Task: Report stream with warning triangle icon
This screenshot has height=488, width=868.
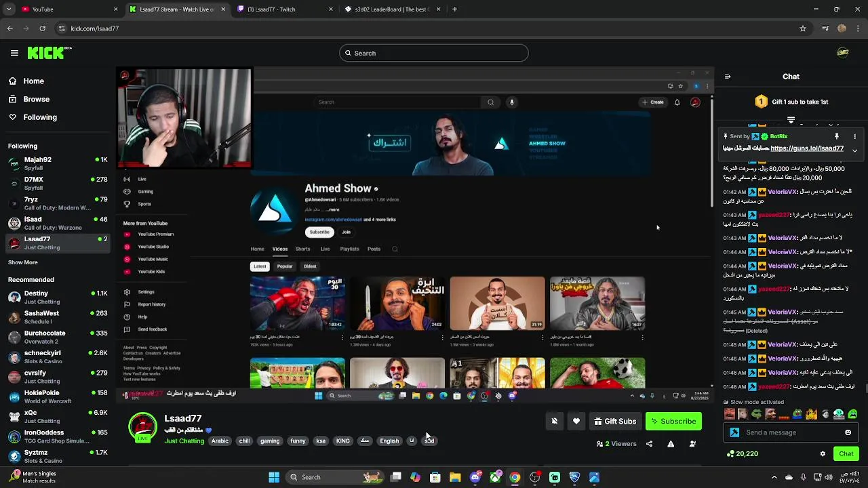Action: pyautogui.click(x=671, y=444)
